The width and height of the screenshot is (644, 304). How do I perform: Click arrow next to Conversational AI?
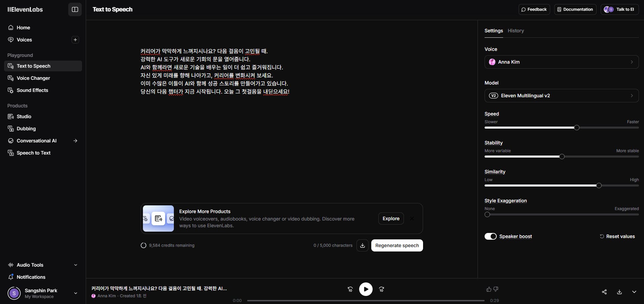pos(75,141)
